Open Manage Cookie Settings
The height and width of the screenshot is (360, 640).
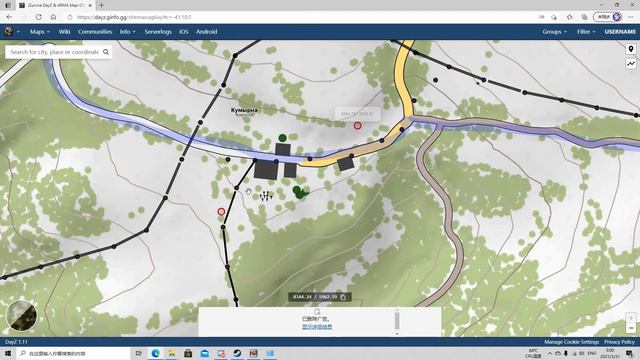[571, 342]
